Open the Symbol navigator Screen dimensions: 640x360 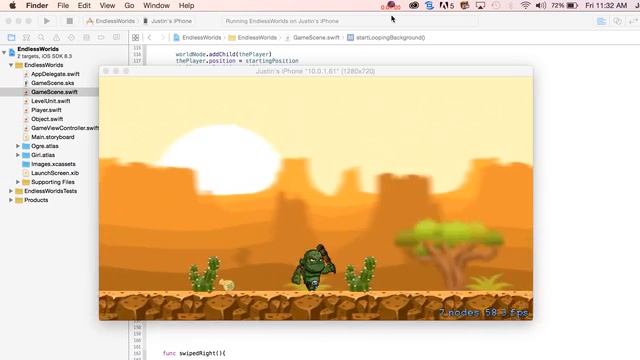coord(26,38)
